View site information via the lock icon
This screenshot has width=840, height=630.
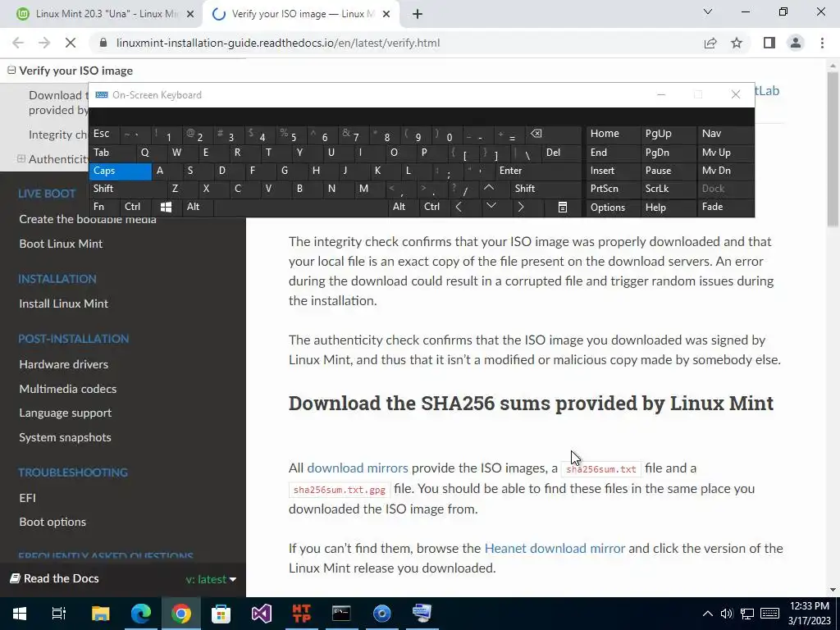pos(104,43)
